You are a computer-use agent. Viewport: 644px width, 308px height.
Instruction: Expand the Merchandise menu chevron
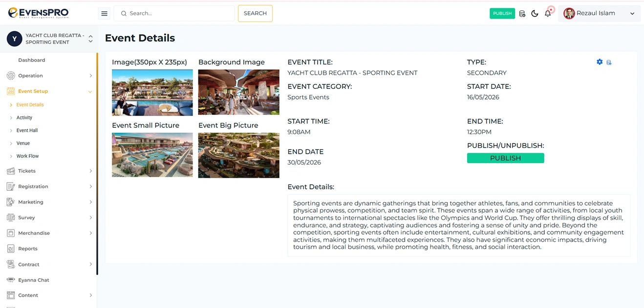click(91, 233)
